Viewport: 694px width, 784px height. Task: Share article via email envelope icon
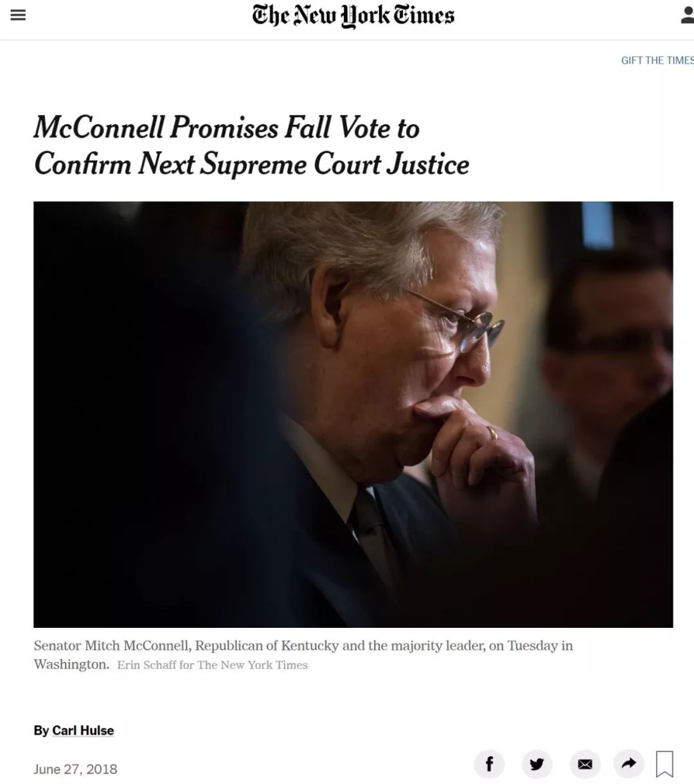point(585,763)
